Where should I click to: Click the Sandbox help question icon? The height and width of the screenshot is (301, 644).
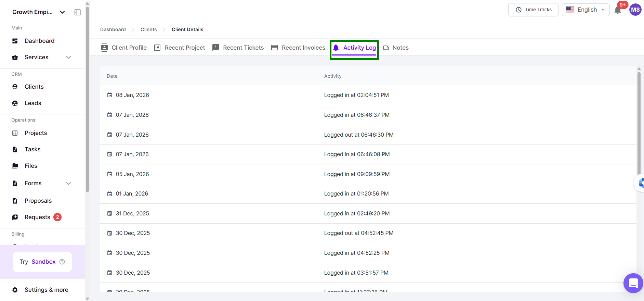click(x=62, y=262)
